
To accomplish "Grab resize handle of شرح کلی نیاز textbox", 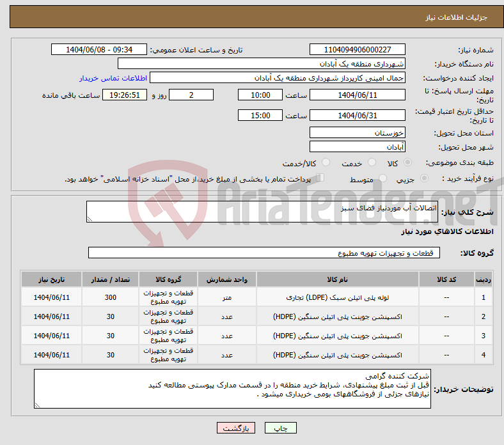I will coord(90,219).
